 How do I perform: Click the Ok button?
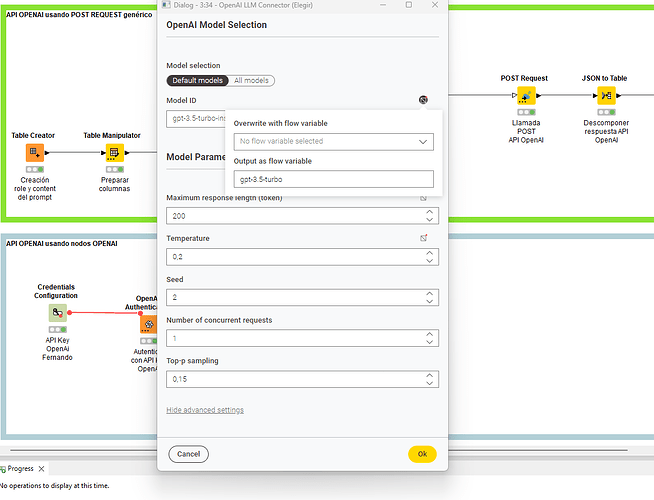pos(422,454)
